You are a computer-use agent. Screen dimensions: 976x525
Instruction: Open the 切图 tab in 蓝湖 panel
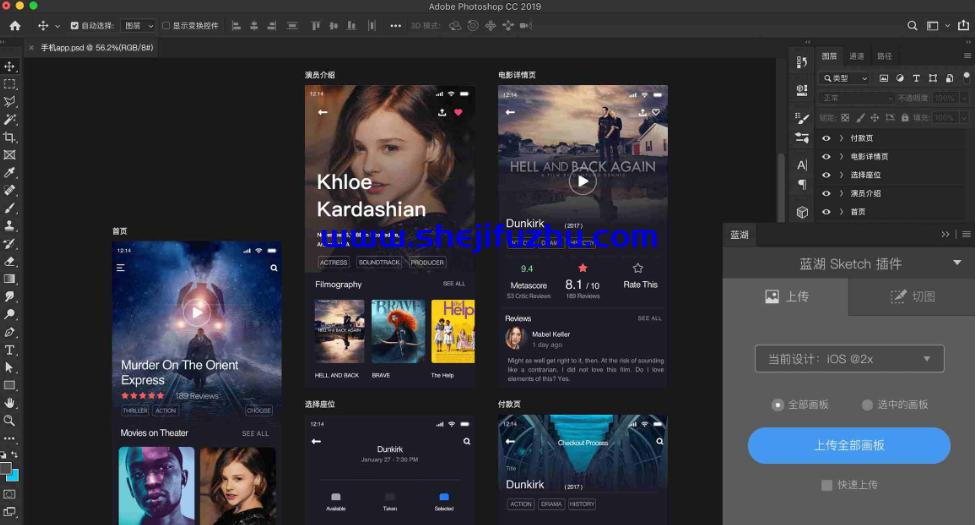tap(912, 296)
